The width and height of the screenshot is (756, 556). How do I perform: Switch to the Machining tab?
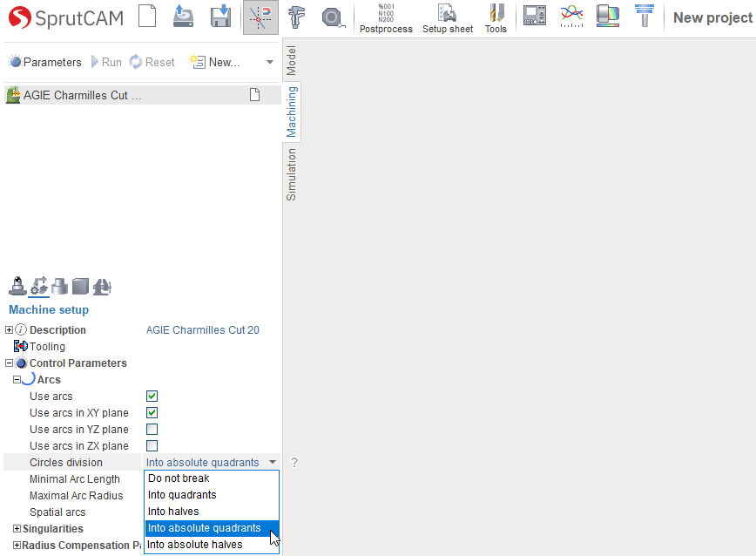point(291,112)
